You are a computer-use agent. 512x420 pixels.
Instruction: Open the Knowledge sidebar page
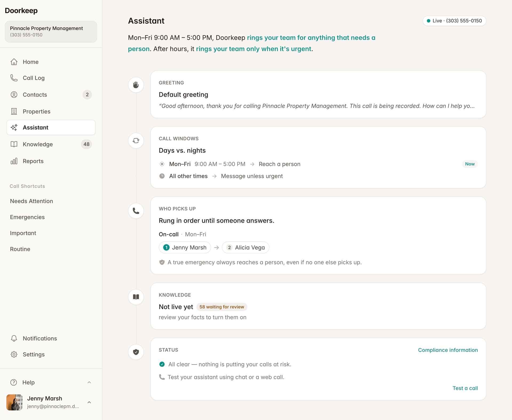(51, 144)
